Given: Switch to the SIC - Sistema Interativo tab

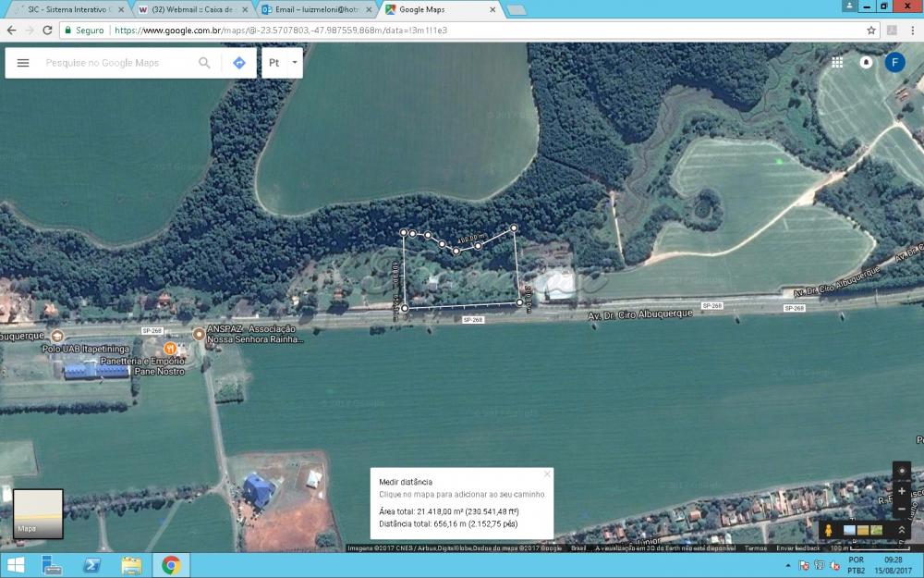Looking at the screenshot, I should 65,9.
